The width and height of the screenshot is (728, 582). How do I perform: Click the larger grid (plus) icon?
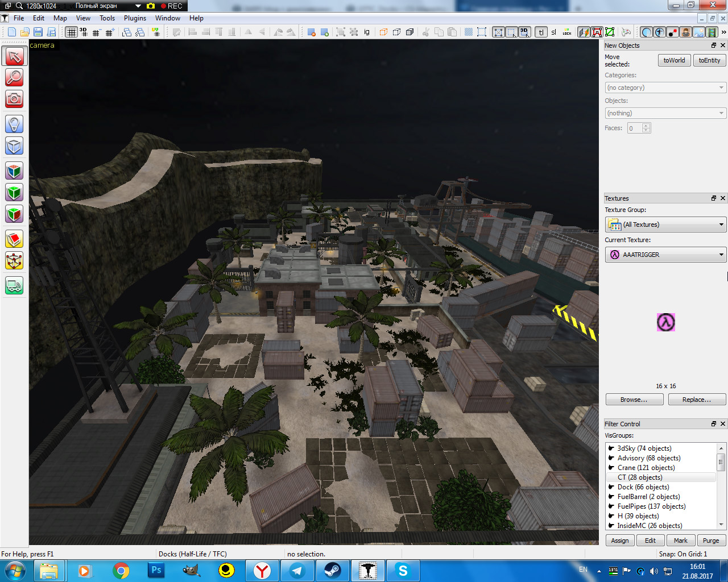pyautogui.click(x=110, y=32)
